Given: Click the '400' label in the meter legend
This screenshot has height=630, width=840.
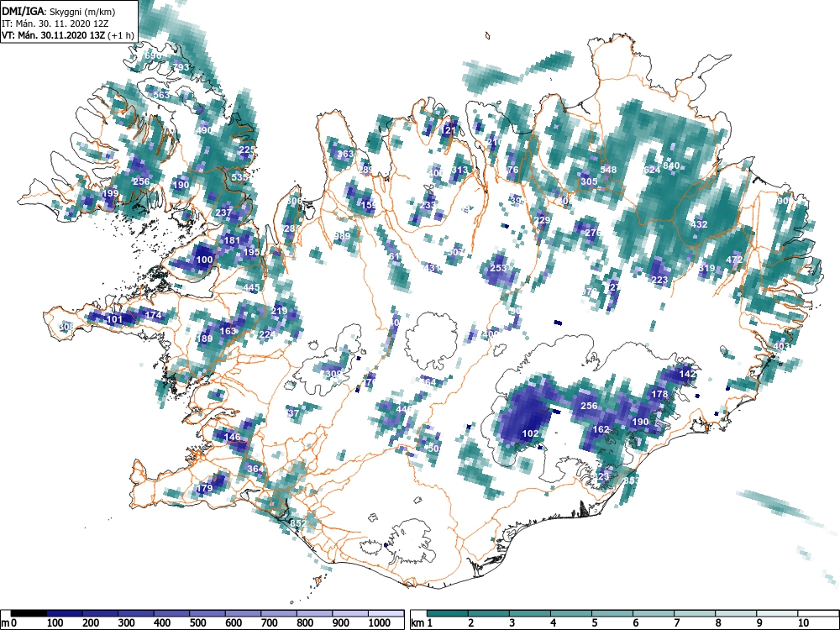Looking at the screenshot, I should [162, 623].
